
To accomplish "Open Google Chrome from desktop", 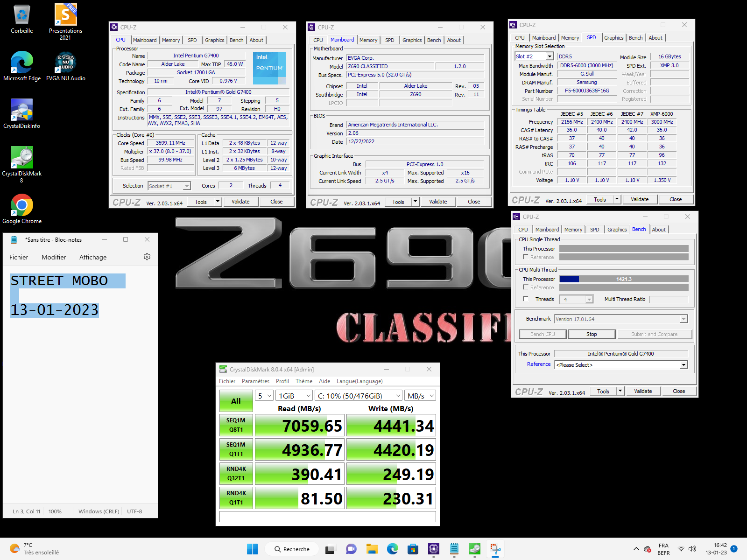I will coord(21,206).
